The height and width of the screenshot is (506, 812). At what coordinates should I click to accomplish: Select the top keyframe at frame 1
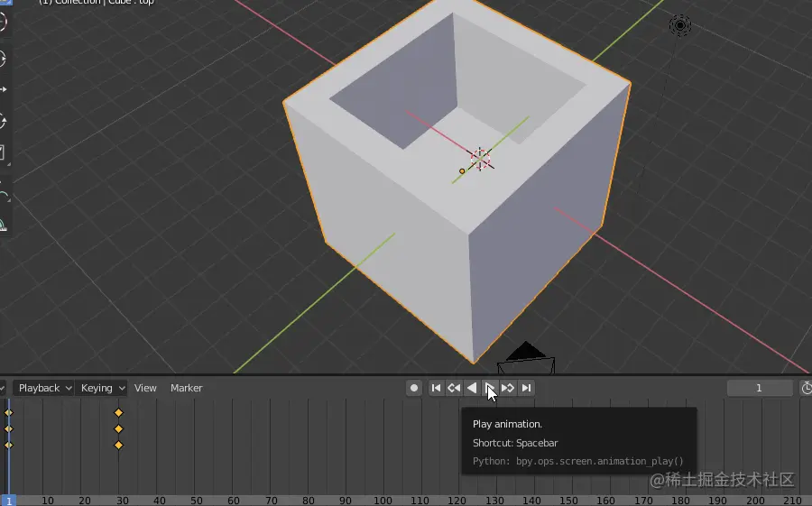(8, 413)
